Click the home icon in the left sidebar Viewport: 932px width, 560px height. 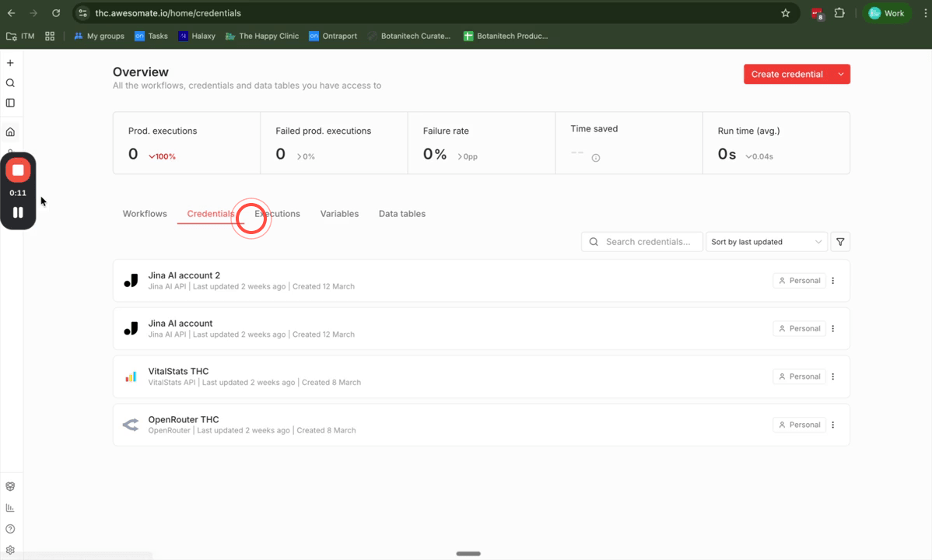coord(10,131)
